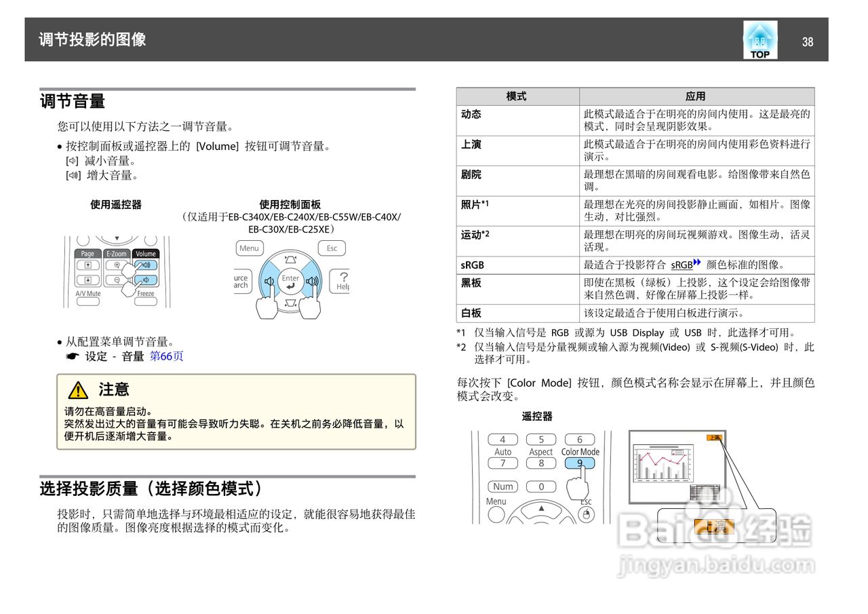
Task: Select the E-Zoom zoom-out (-) icon
Action: point(117,280)
